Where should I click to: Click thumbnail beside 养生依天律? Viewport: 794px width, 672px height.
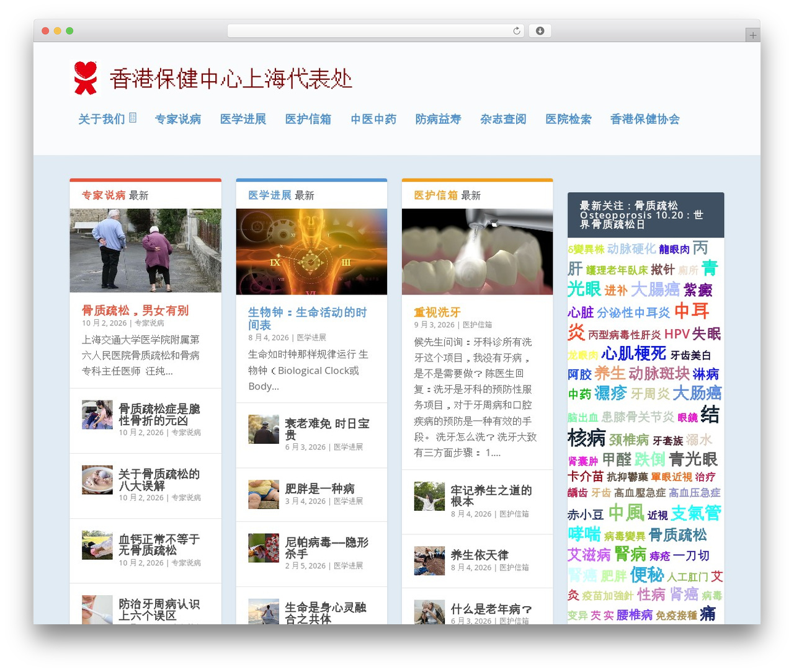pyautogui.click(x=430, y=561)
